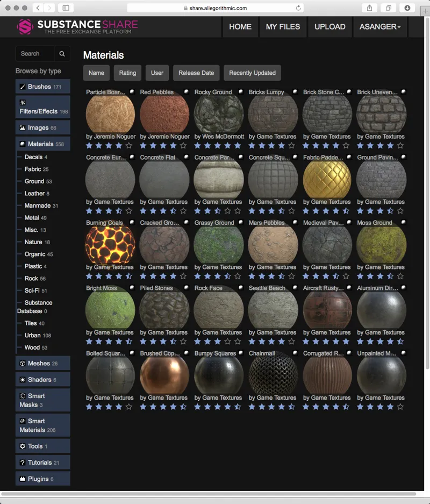Open a new tab with plus button
Screen dimensions: 430x504
point(425,11)
